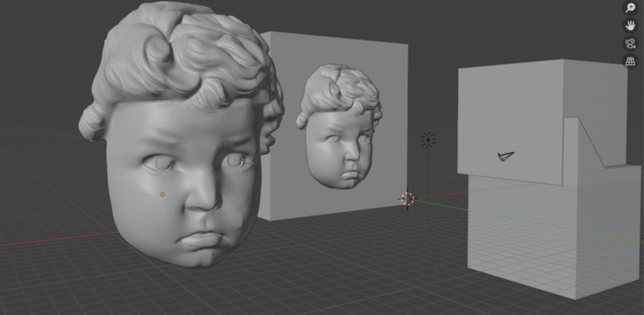Click the lips of the large head model
Screen dimensions: 644x315
[206, 240]
